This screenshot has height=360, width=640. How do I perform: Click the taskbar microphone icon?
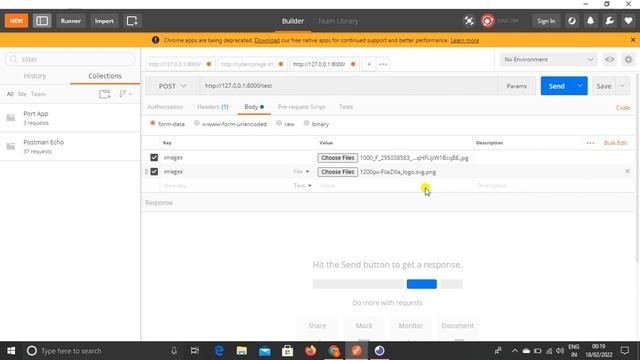173,351
